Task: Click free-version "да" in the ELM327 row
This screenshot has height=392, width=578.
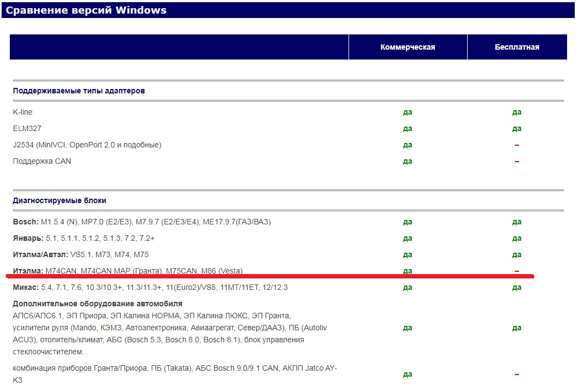Action: click(517, 129)
